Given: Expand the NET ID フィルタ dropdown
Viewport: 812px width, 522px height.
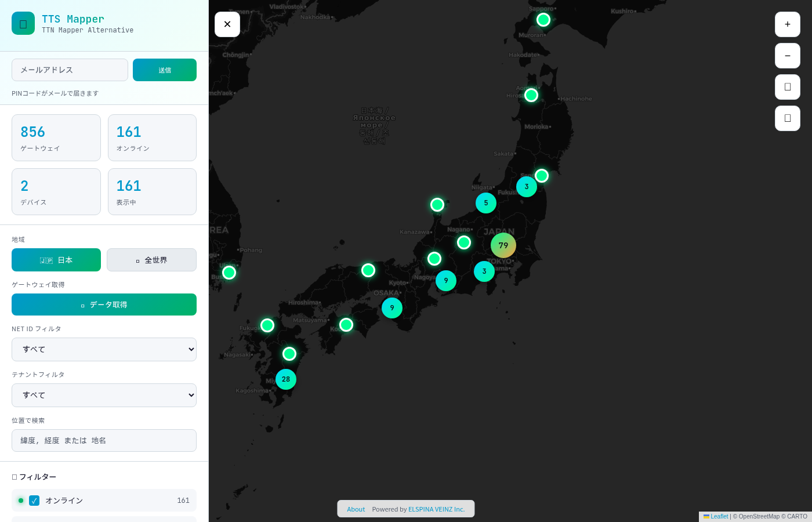Looking at the screenshot, I should tap(104, 350).
